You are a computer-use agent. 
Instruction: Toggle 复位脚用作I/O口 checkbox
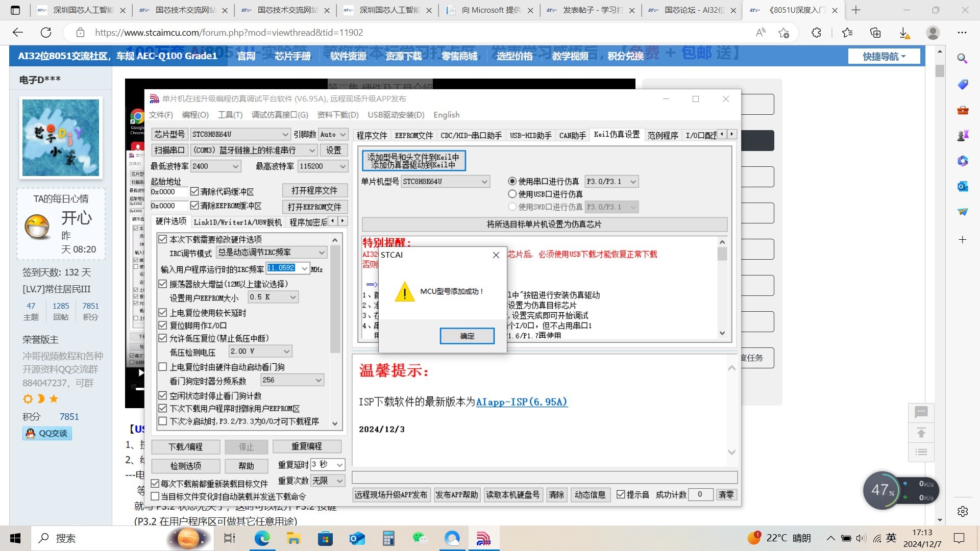(x=163, y=325)
